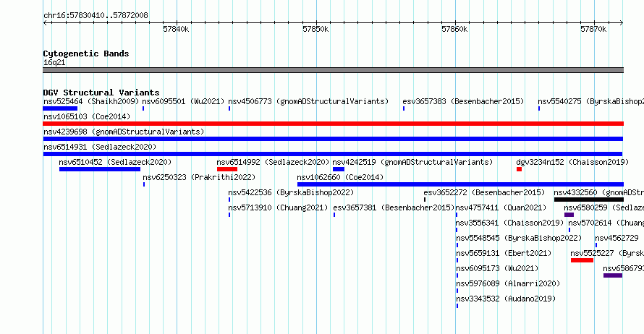Viewport: 644px width, 334px height.
Task: Open variant esv3652272 (Besenbacher2015)
Action: coord(484,192)
